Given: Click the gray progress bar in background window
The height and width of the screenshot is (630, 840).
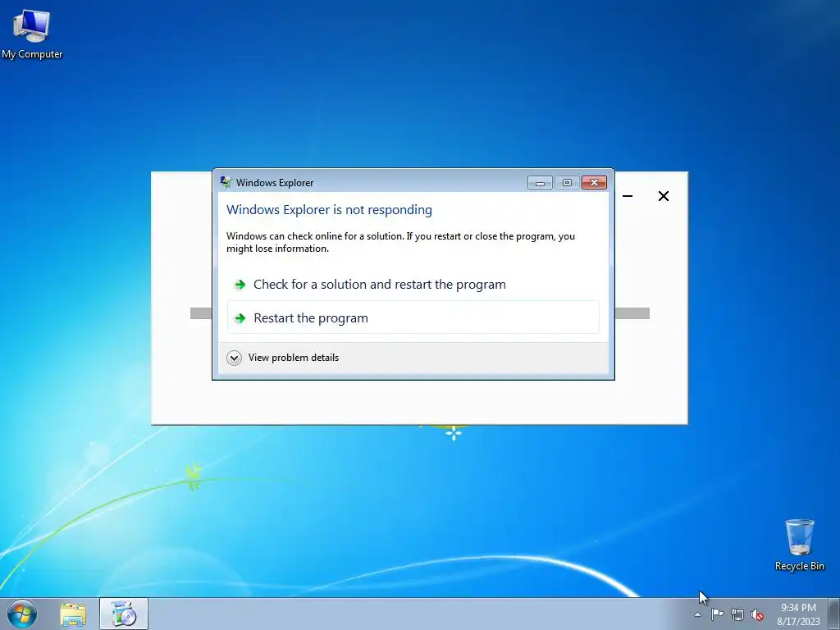Looking at the screenshot, I should [x=632, y=313].
